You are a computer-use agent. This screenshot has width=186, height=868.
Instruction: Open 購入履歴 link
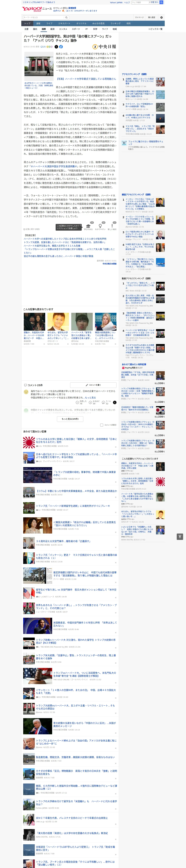click(x=152, y=18)
